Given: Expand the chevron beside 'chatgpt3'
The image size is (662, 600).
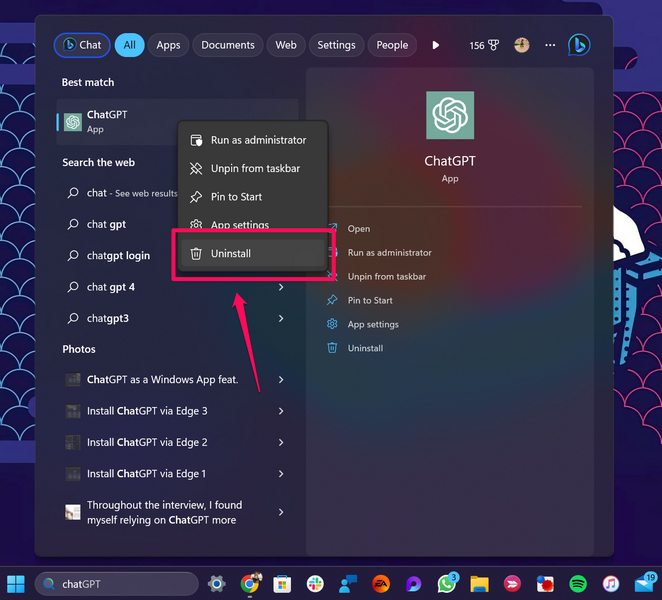Looking at the screenshot, I should (281, 318).
